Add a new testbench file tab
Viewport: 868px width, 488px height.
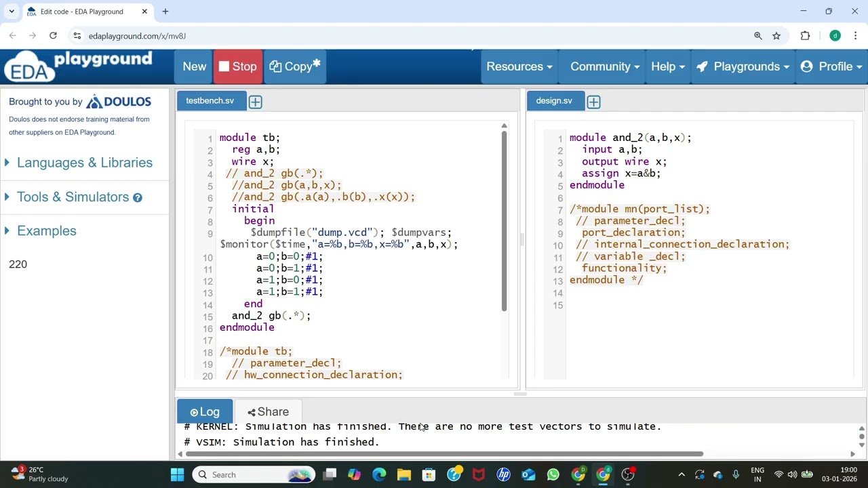[255, 102]
